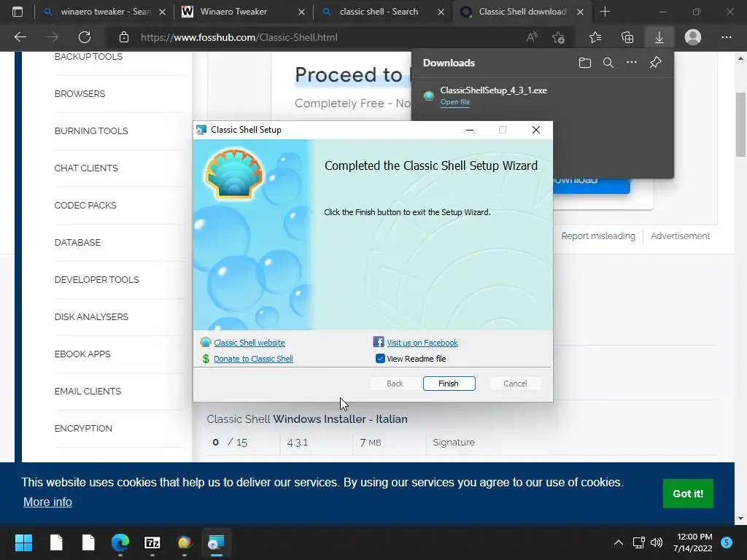Open the Favorites list icon
The image size is (747, 560).
[x=595, y=37]
